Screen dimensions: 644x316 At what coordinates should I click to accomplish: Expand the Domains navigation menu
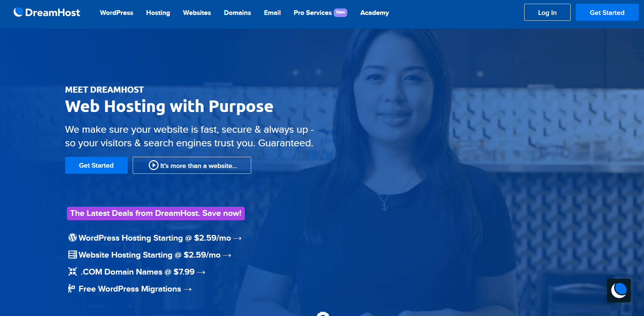point(237,13)
